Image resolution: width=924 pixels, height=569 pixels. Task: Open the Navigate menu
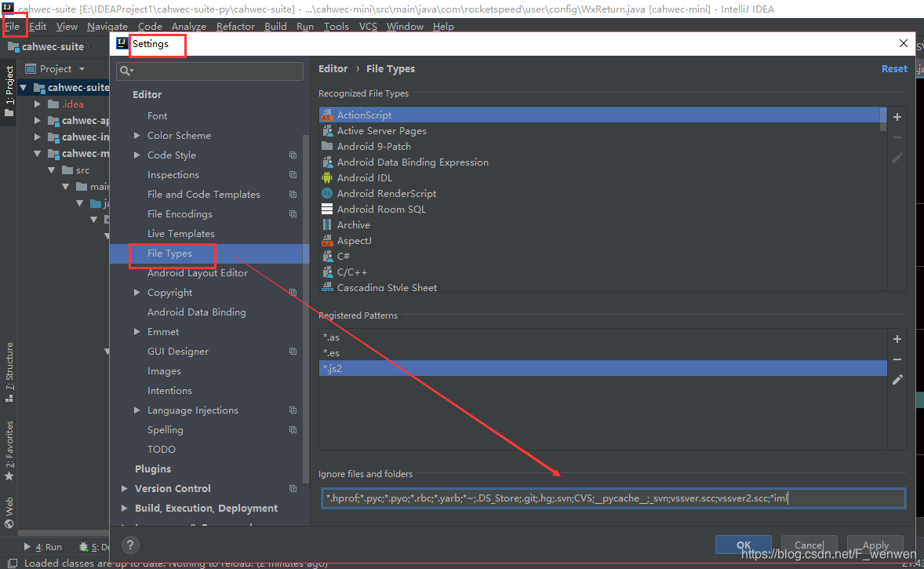[107, 27]
